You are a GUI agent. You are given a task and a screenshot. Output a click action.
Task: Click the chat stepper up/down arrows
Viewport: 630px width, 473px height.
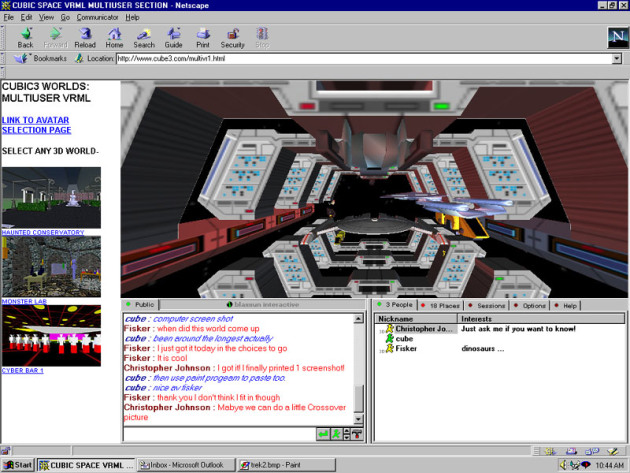[x=346, y=434]
